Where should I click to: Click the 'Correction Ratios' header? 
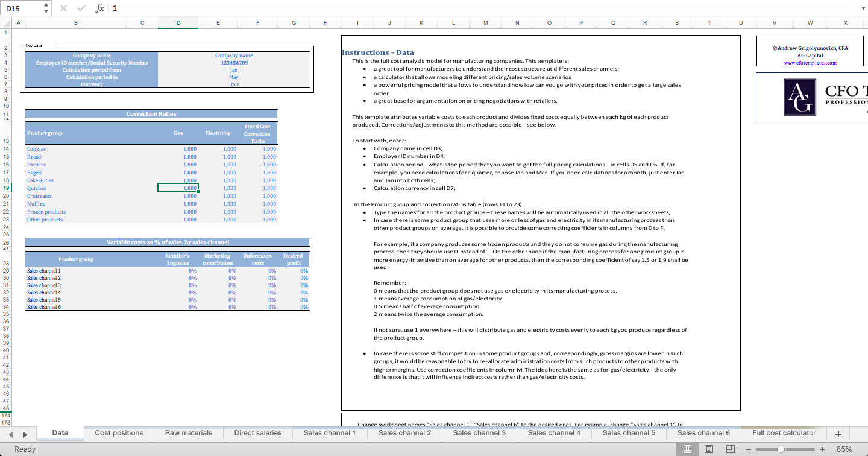(x=151, y=113)
